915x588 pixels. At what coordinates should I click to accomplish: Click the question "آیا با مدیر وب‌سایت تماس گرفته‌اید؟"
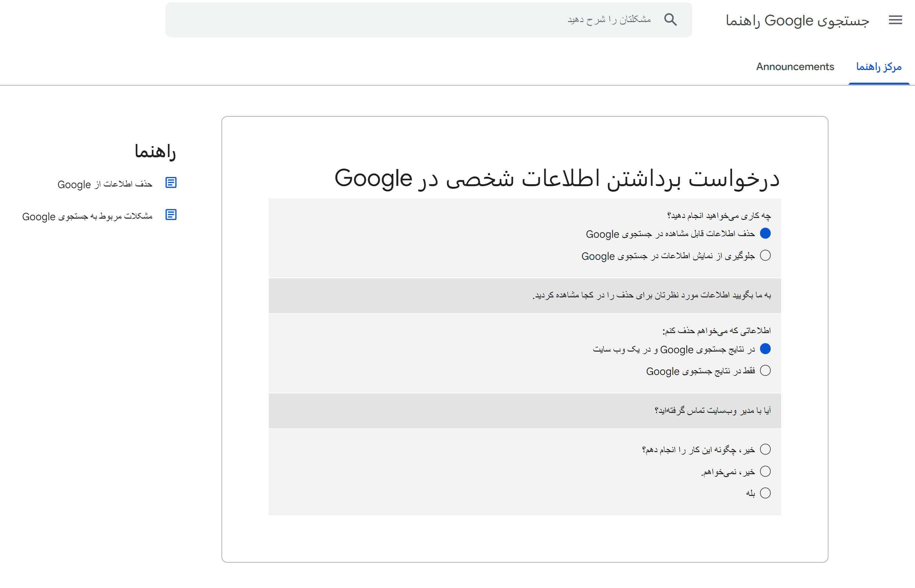coord(712,411)
